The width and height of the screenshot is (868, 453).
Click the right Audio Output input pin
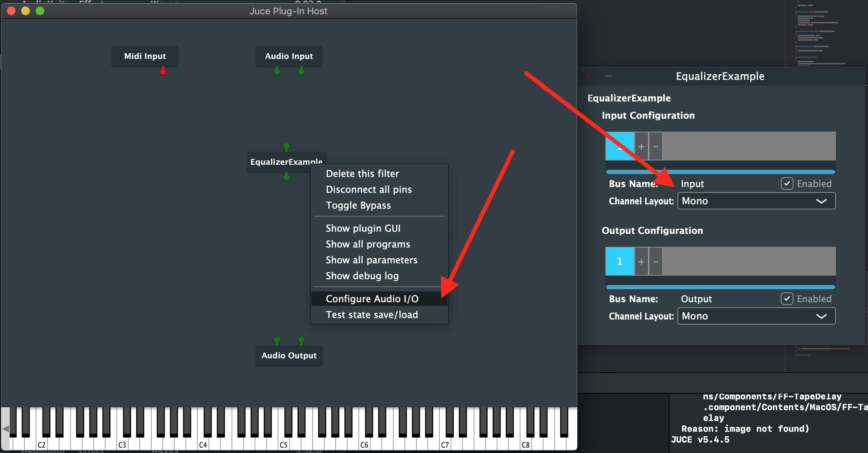coord(301,340)
